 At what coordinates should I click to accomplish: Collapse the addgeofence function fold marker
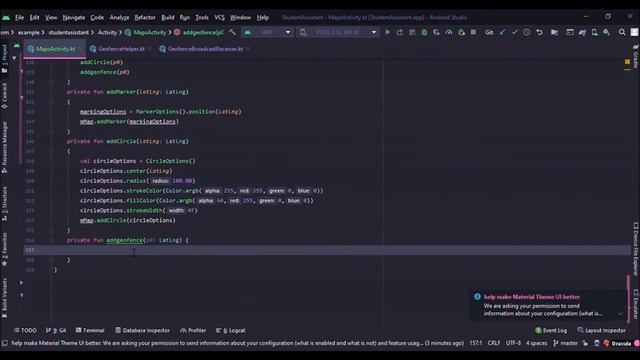click(x=52, y=240)
